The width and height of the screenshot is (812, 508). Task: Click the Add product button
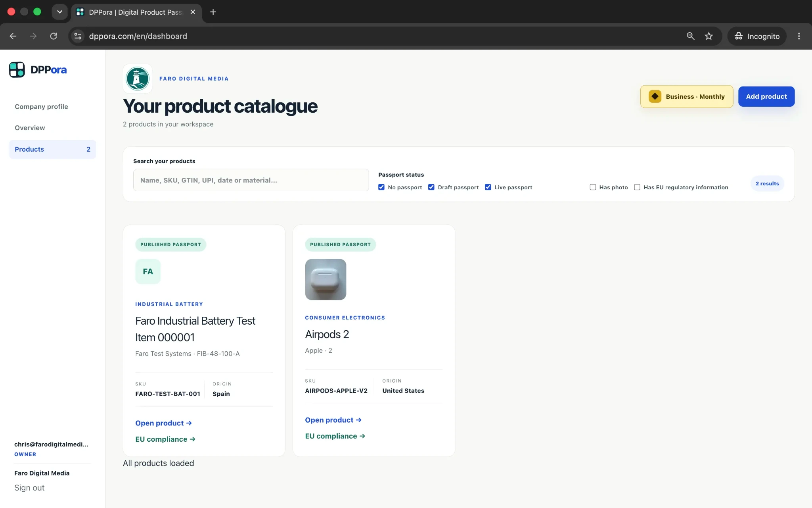coord(766,96)
